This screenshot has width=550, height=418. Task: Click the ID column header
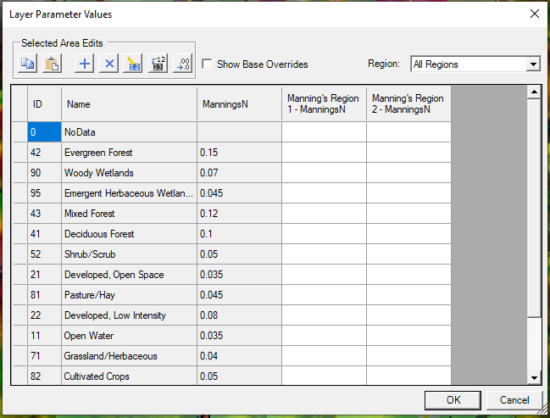pos(45,104)
